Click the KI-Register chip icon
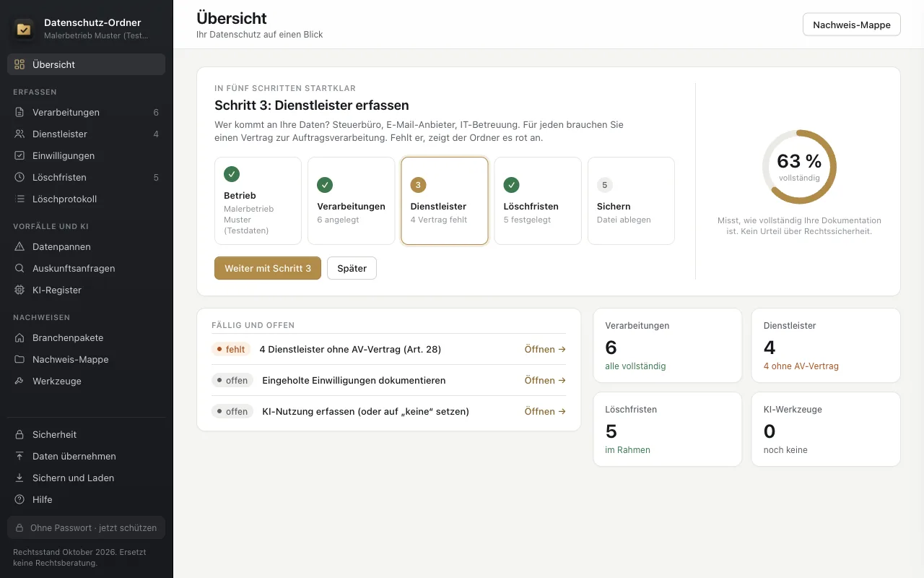Viewport: 924px width, 578px height. [19, 290]
